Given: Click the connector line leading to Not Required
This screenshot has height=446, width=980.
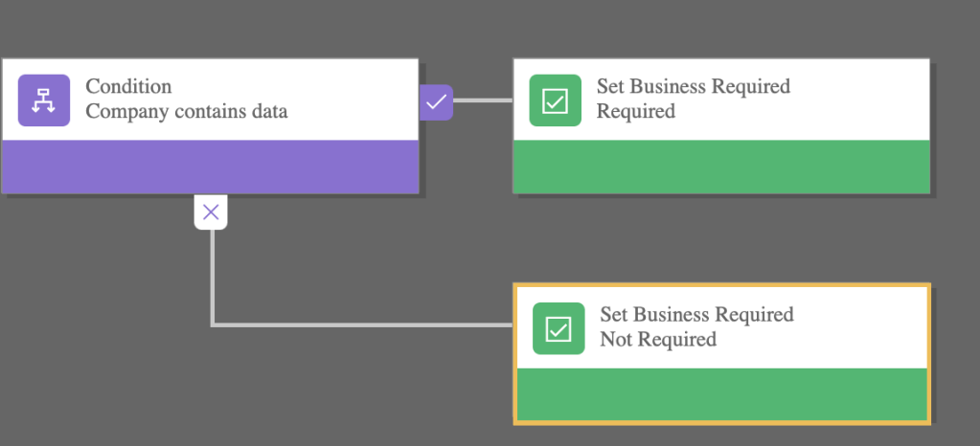Looking at the screenshot, I should click(364, 325).
